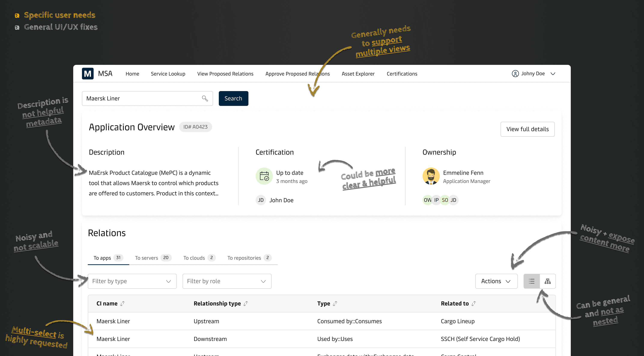644x356 pixels.
Task: Click Emmeline Fenn's avatar picture
Action: coord(431,176)
